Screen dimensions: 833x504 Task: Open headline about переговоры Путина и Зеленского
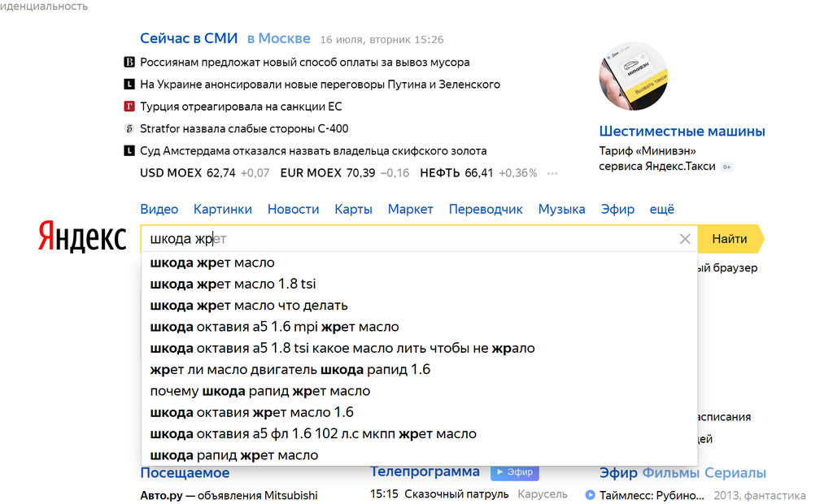point(320,85)
